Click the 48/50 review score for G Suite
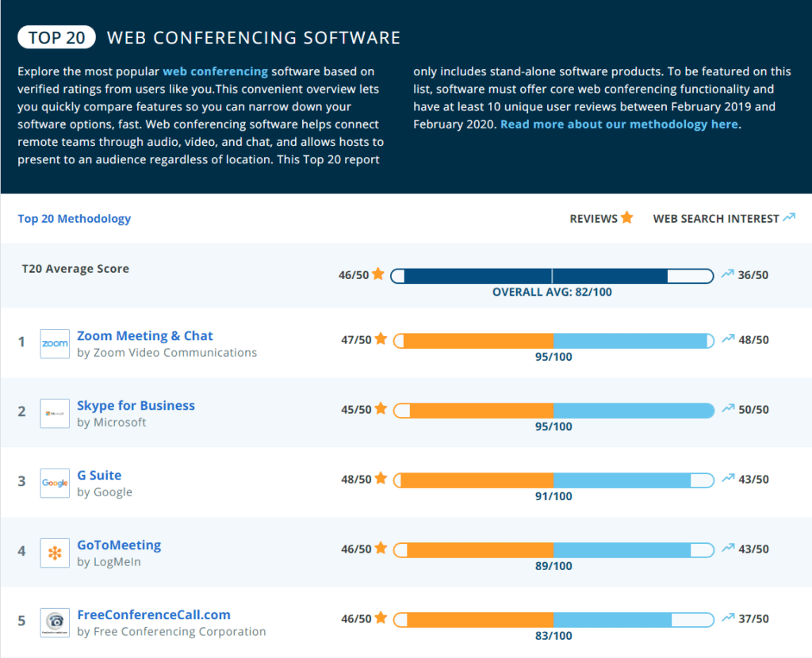 click(356, 480)
